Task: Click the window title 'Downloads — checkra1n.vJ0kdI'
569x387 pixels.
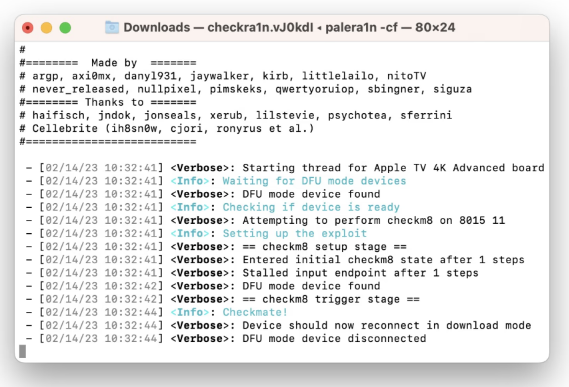Action: click(x=218, y=28)
